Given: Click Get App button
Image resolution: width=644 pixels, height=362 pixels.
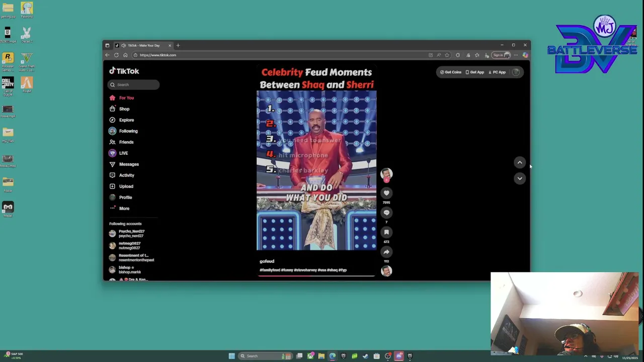Looking at the screenshot, I should 475,72.
